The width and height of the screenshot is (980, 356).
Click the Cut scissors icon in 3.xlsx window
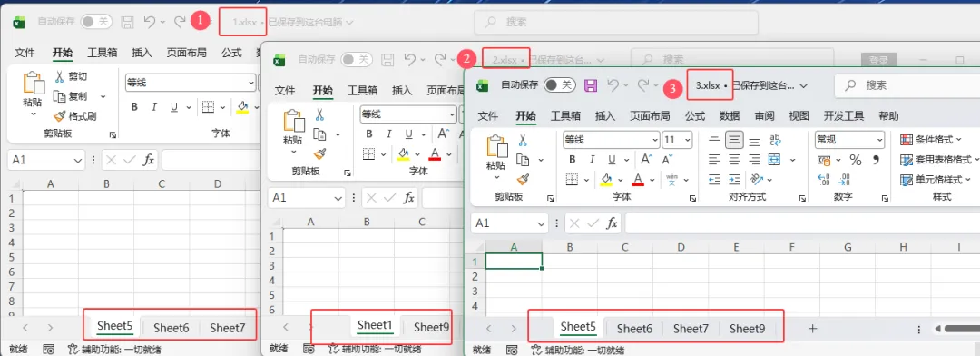click(x=523, y=140)
